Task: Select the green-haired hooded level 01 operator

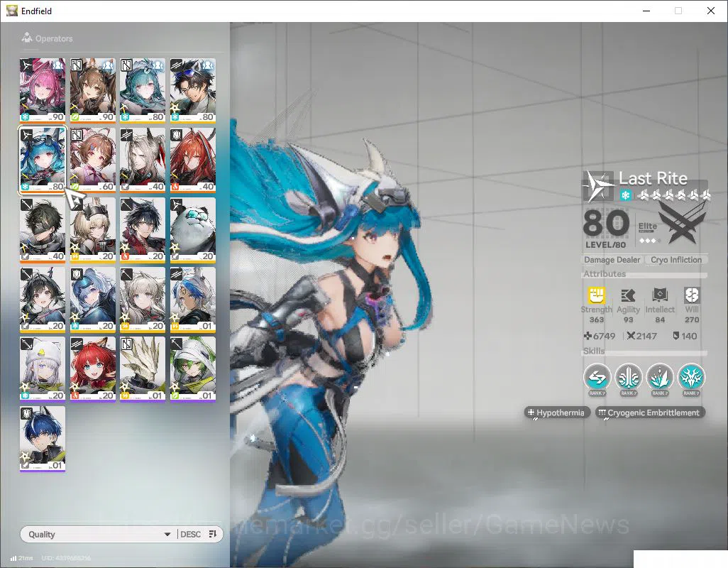Action: tap(193, 369)
